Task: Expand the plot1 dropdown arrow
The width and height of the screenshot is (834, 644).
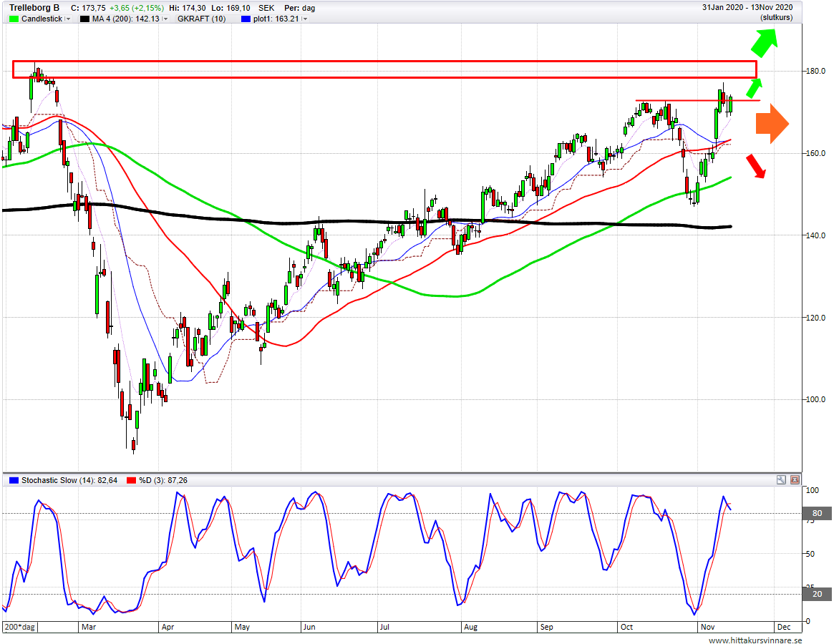Action: [x=304, y=19]
